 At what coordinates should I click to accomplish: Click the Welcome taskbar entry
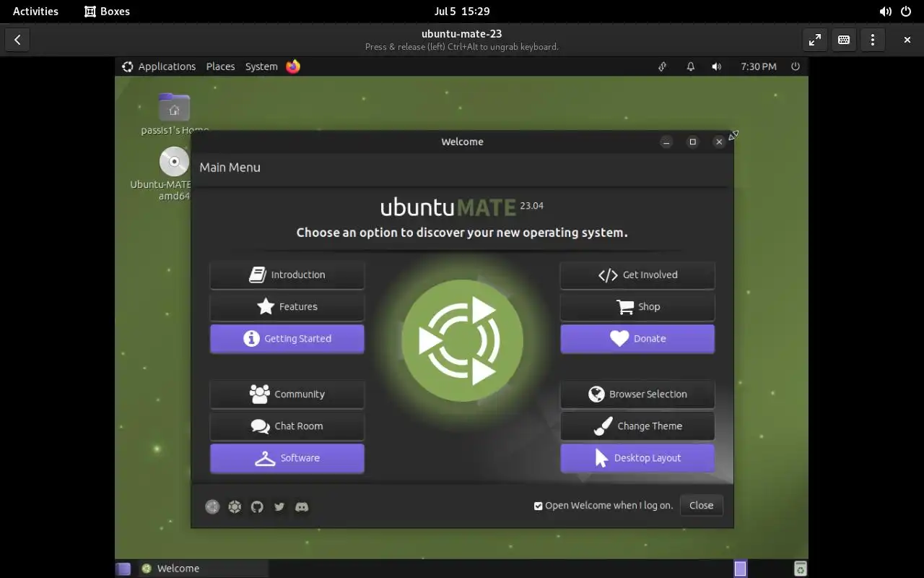coord(202,569)
